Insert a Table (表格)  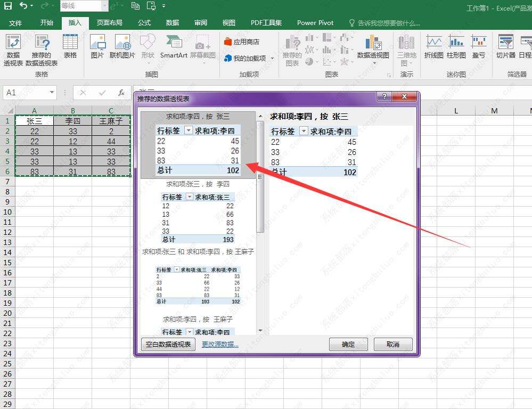(70, 47)
